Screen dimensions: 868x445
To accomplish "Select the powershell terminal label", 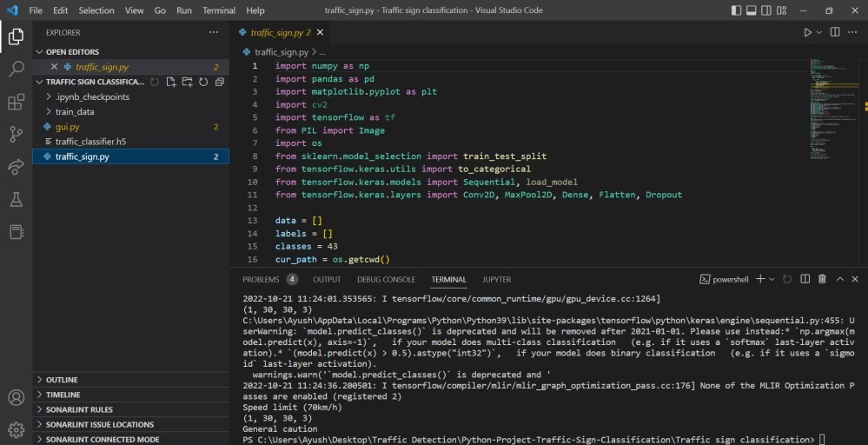I will click(x=722, y=280).
